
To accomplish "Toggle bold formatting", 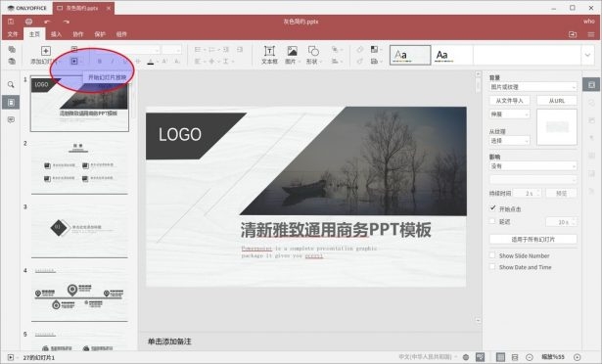I will click(x=100, y=62).
